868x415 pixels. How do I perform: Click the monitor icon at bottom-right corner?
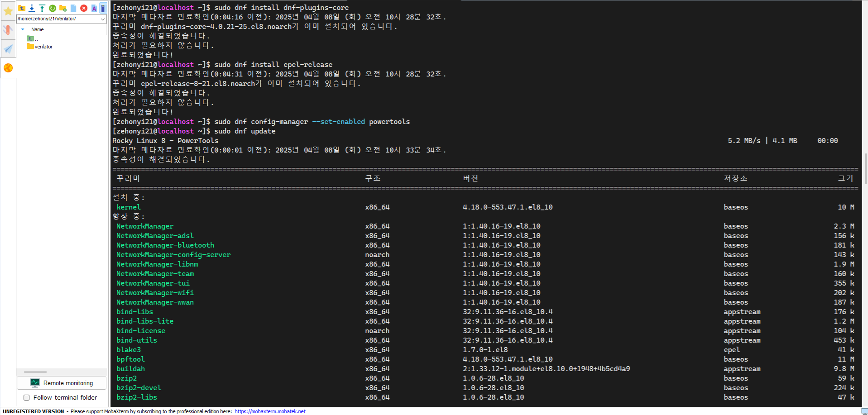coord(864,411)
